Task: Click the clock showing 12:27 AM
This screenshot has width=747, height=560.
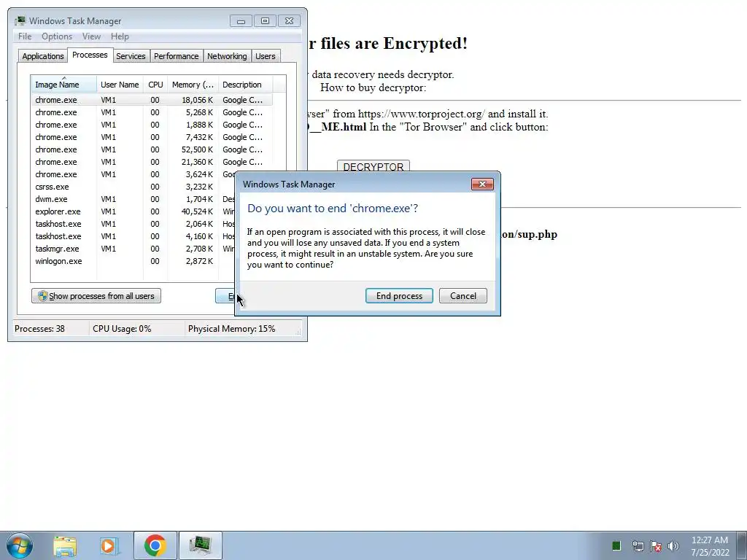Action: coord(710,545)
